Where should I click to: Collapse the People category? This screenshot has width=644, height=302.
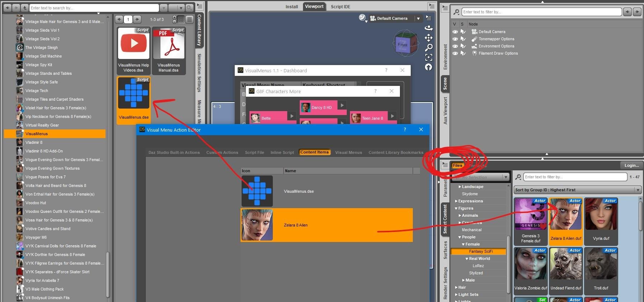pos(460,237)
